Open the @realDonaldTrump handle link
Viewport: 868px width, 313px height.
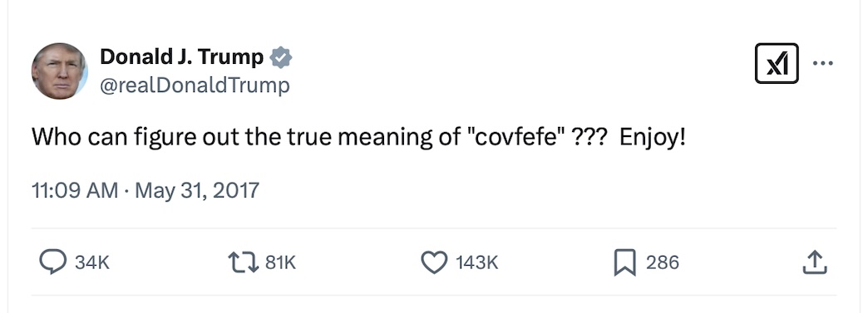[x=195, y=86]
